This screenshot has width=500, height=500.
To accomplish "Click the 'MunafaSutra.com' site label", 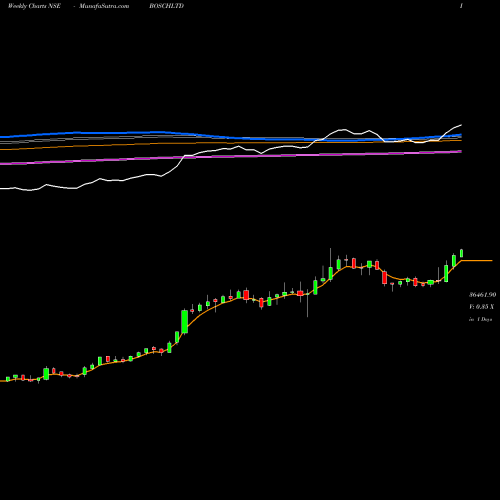I will [104, 6].
